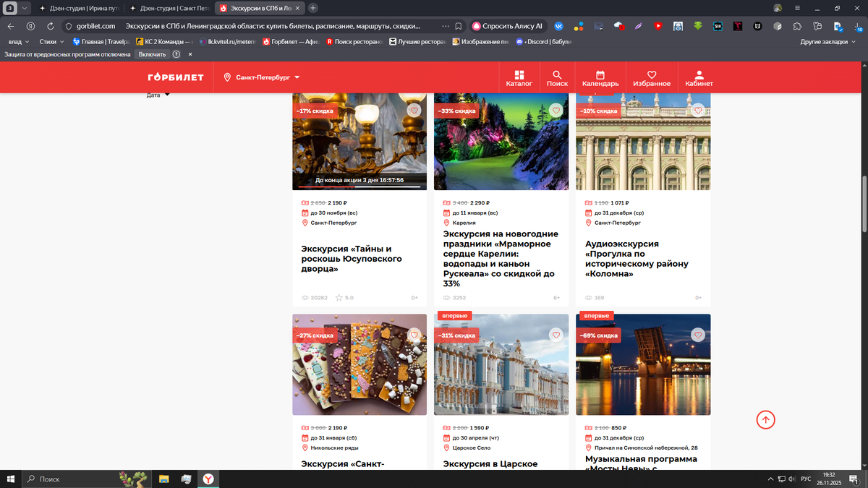The image size is (868, 488).
Task: Open the red YouTube extension icon
Action: 658,25
